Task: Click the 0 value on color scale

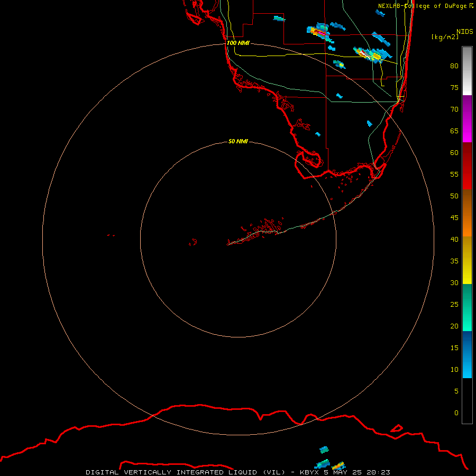Action: [456, 413]
